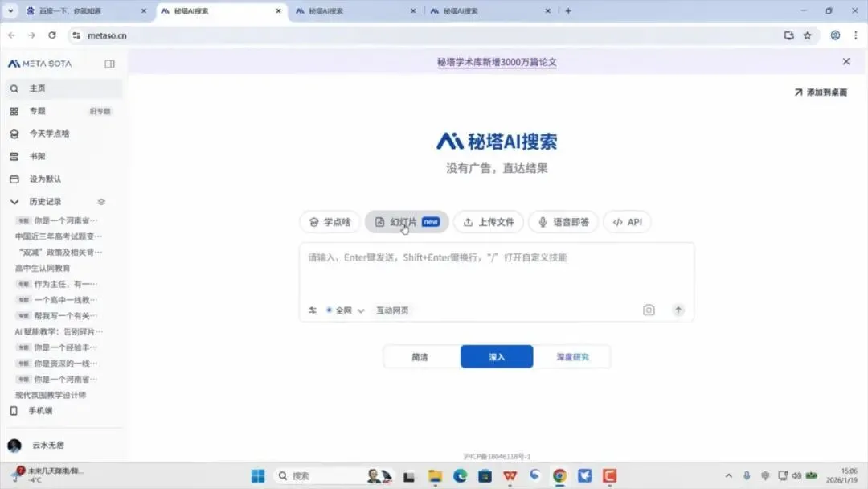This screenshot has width=868, height=489.
Task: Click the camera image-search icon
Action: point(649,310)
